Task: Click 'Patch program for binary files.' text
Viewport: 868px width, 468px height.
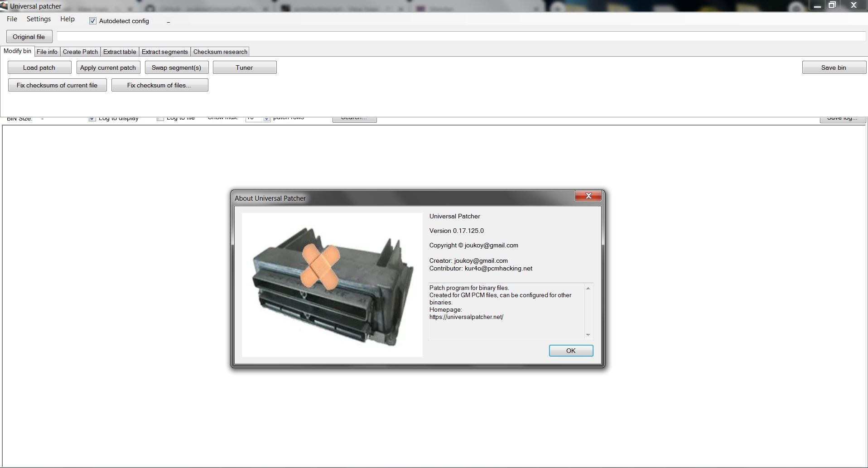Action: click(x=469, y=288)
